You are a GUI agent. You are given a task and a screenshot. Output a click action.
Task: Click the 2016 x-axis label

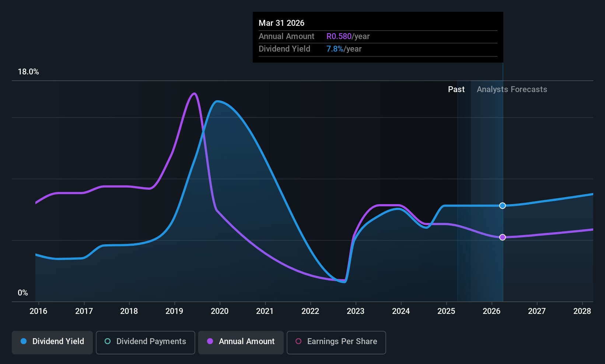(x=38, y=311)
